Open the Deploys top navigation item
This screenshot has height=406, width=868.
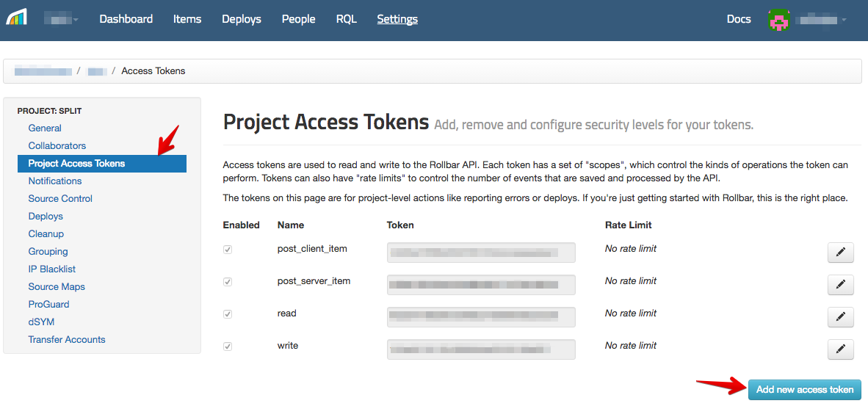click(241, 19)
